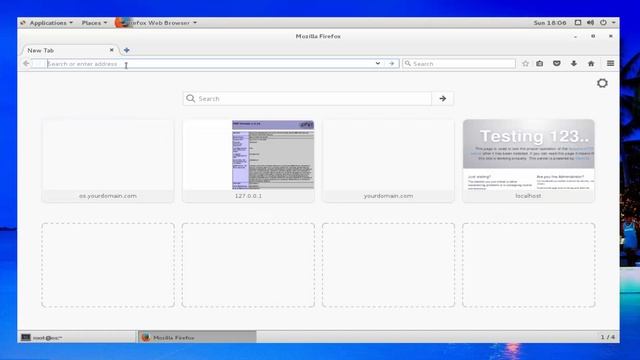The image size is (640, 360).
Task: Go to the Home page icon
Action: pos(591,64)
